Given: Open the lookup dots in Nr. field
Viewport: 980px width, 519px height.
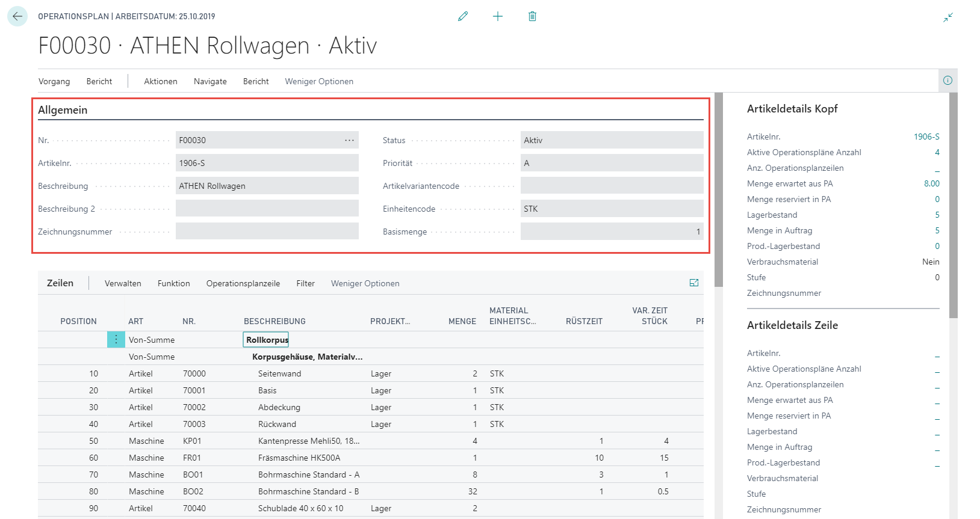Looking at the screenshot, I should pyautogui.click(x=349, y=140).
